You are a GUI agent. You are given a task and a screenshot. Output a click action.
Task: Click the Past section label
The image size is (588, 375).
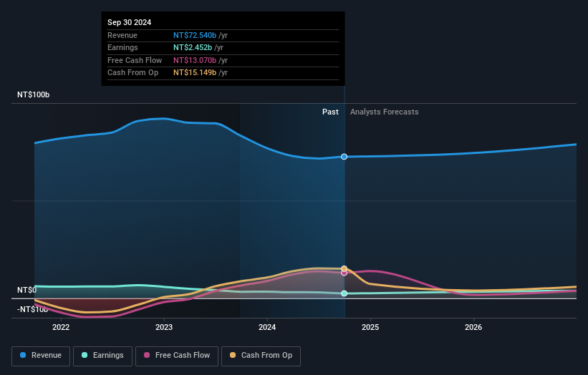(330, 112)
